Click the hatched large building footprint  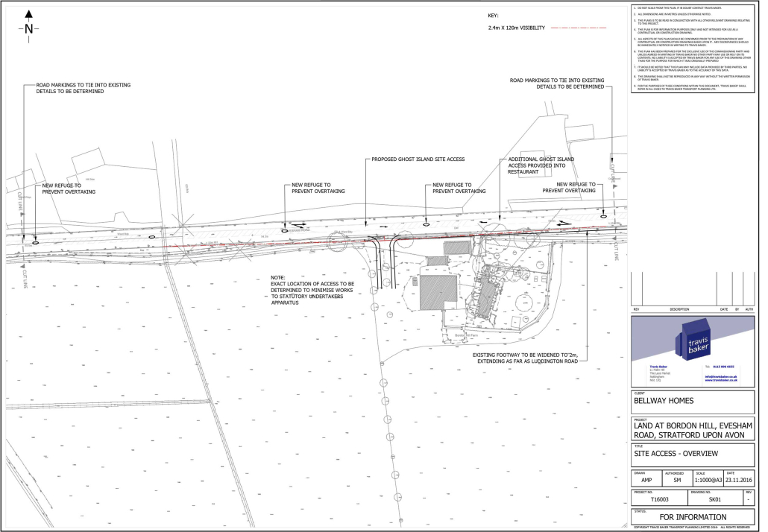[x=438, y=293]
